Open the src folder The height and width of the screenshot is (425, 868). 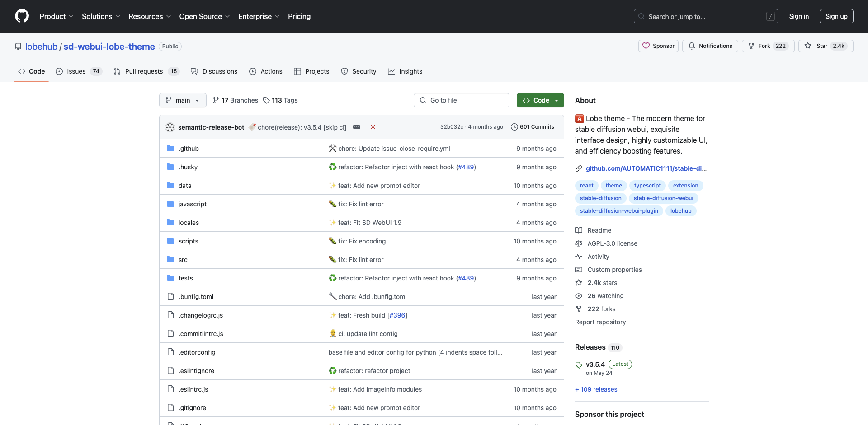click(x=183, y=260)
